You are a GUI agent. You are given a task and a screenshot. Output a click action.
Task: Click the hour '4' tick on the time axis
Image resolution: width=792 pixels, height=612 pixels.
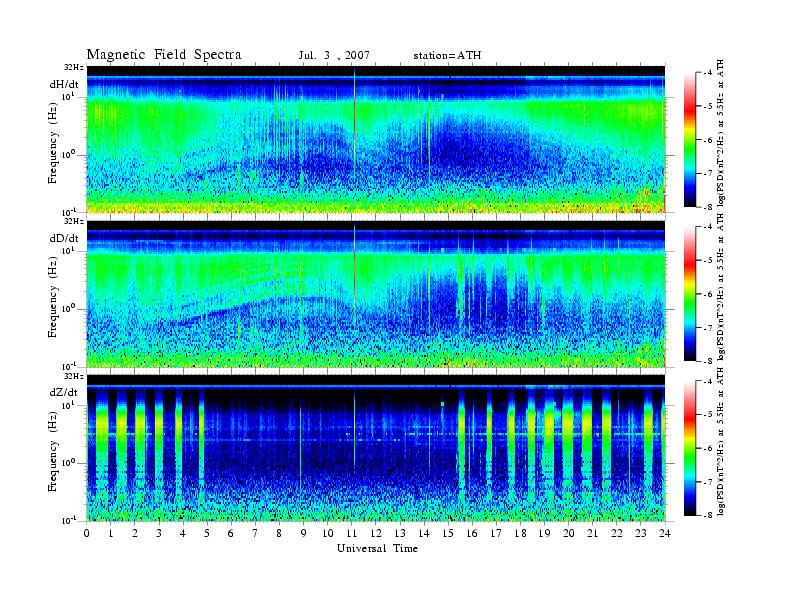[x=183, y=533]
